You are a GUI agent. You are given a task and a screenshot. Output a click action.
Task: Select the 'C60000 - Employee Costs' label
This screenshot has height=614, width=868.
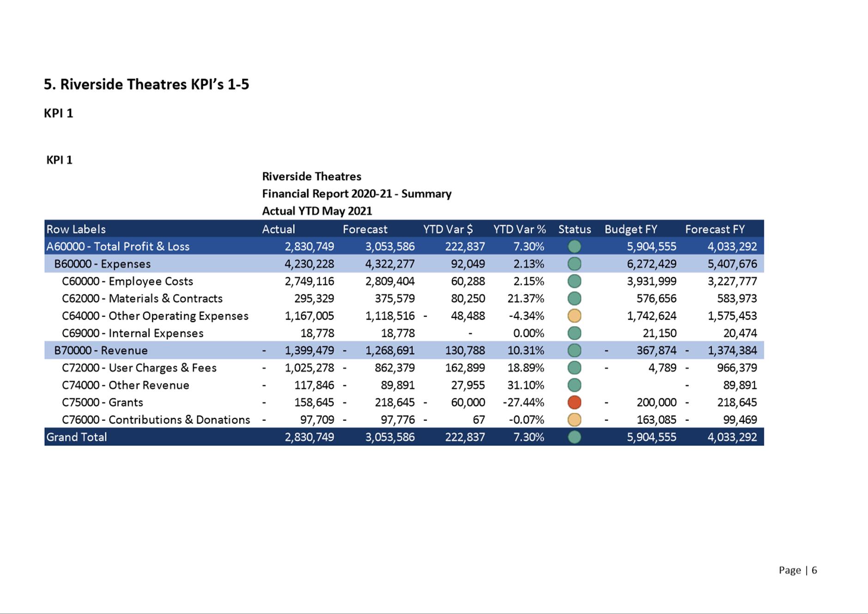pyautogui.click(x=127, y=281)
